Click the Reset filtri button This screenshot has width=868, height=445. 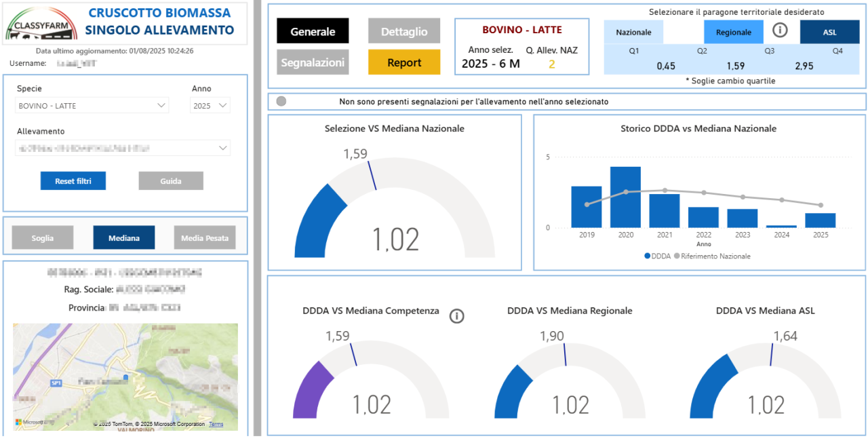pos(73,181)
